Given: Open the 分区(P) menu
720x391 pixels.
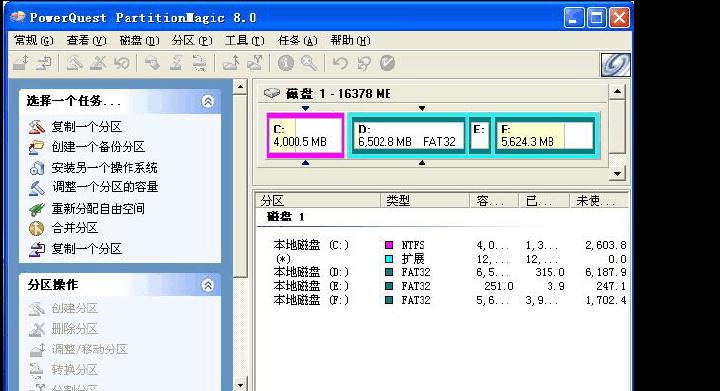Looking at the screenshot, I should point(192,40).
